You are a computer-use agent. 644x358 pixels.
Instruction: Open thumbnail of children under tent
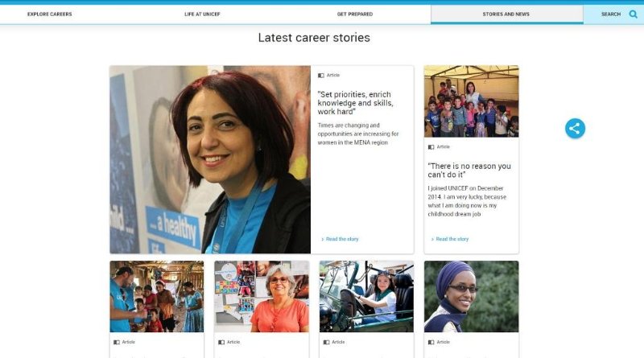tap(472, 101)
